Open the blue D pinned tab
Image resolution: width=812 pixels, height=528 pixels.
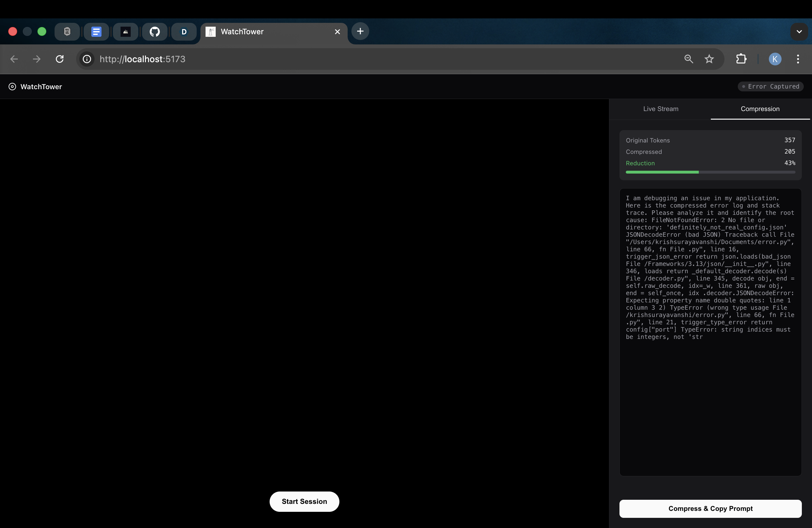point(184,32)
